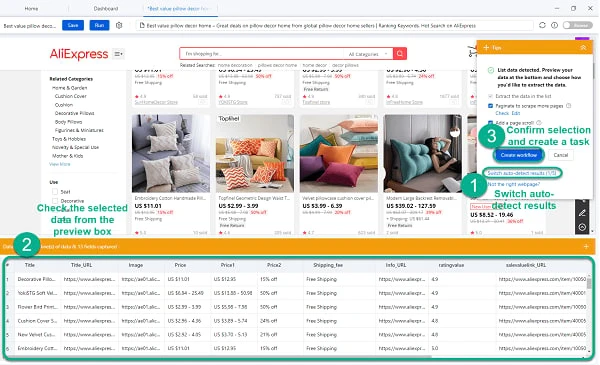Click the page URL title field
The image size is (600, 365).
[335, 26]
